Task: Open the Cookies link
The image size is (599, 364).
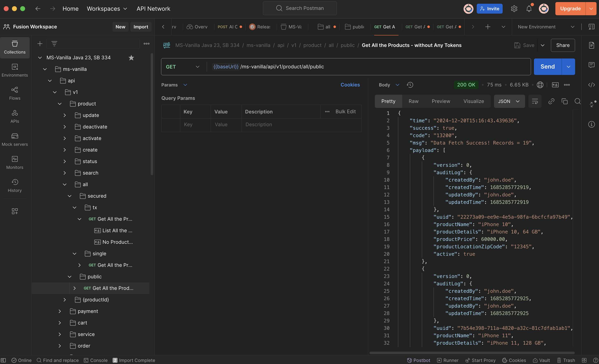Action: point(350,85)
